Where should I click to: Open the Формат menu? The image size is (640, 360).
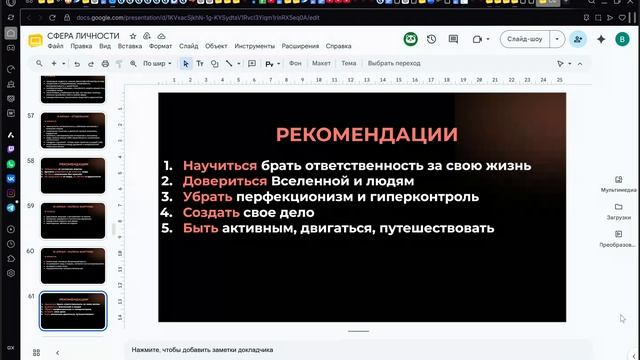coord(160,46)
